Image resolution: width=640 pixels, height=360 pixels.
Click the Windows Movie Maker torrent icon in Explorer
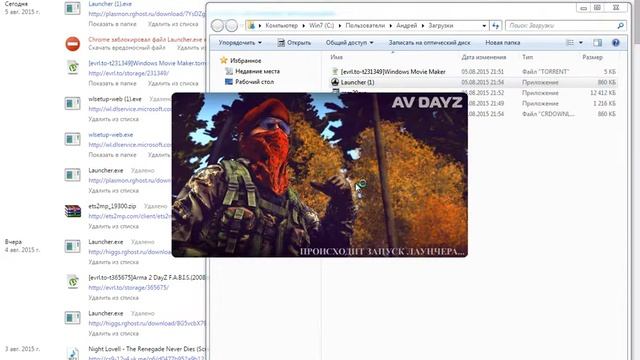click(335, 71)
